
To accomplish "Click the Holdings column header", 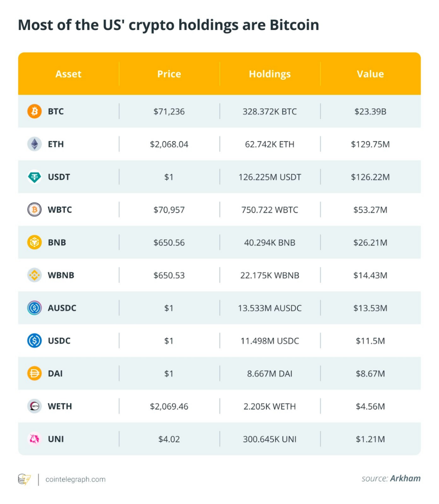I will 270,74.
